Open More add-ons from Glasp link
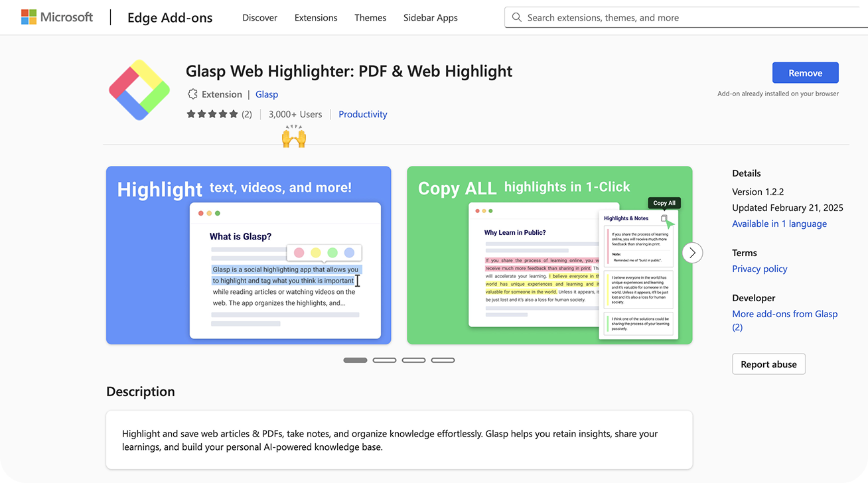 tap(785, 320)
